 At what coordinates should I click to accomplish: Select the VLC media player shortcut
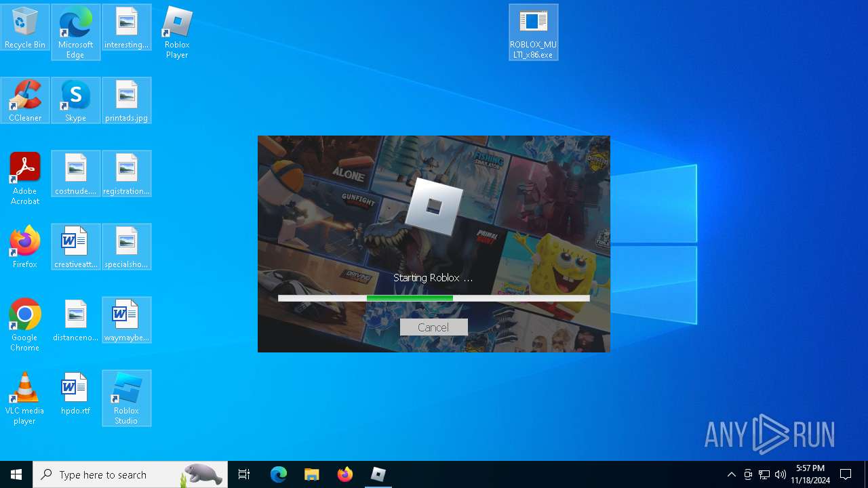tap(25, 398)
